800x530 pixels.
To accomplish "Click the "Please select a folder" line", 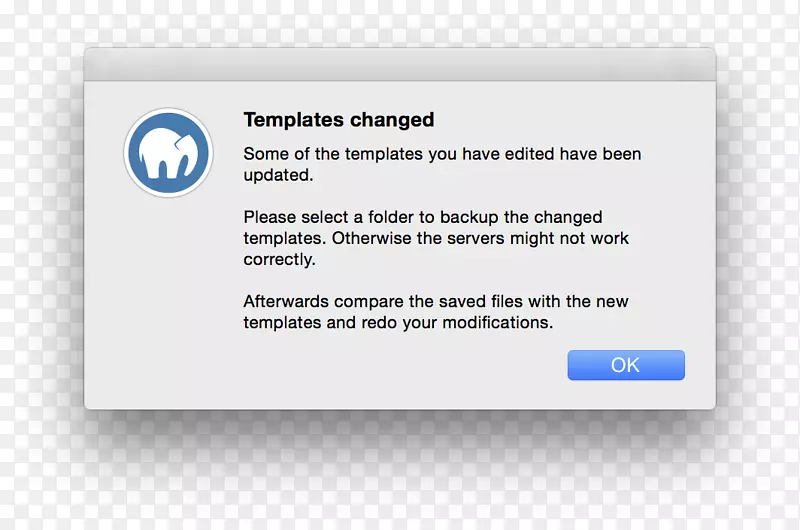I will (x=422, y=217).
